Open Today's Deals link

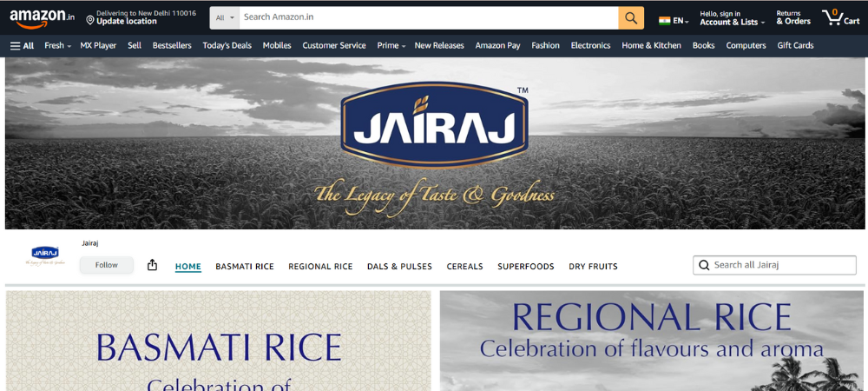227,45
